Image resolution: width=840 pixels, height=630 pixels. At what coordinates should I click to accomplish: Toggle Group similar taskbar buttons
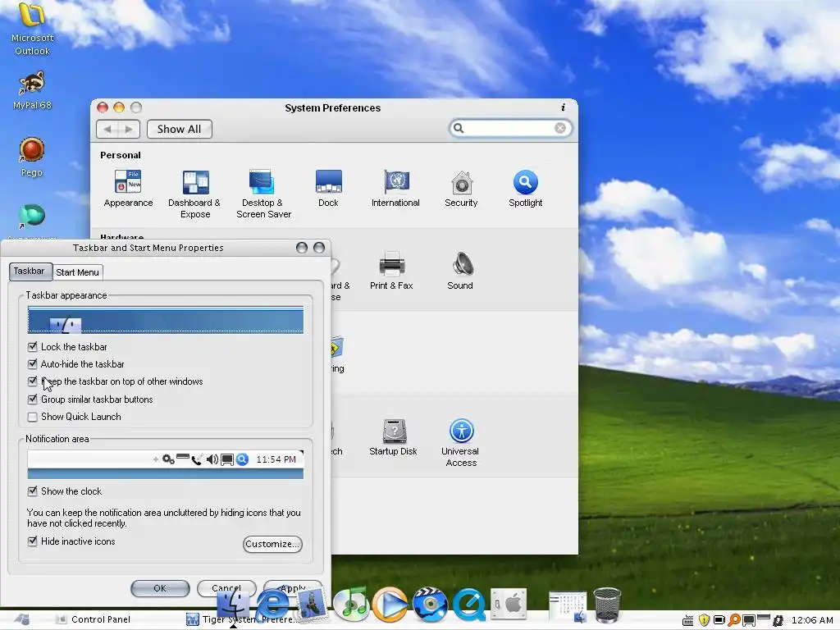tap(33, 399)
